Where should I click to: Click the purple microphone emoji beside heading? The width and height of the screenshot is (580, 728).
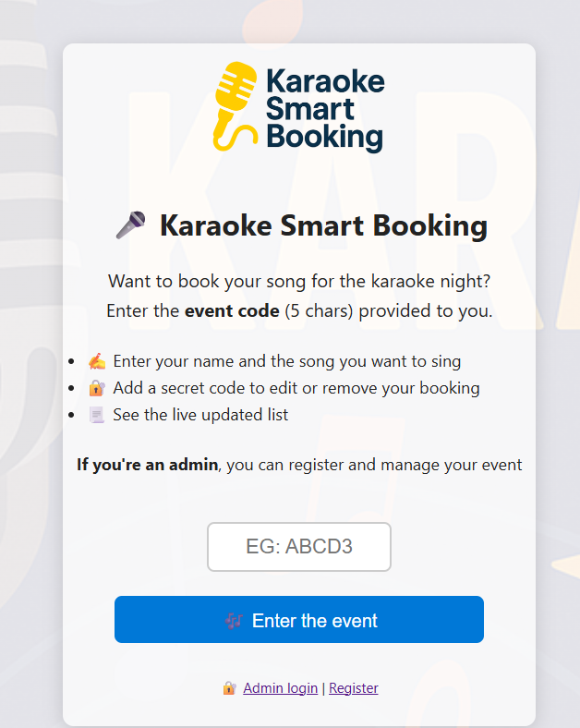pos(130,225)
